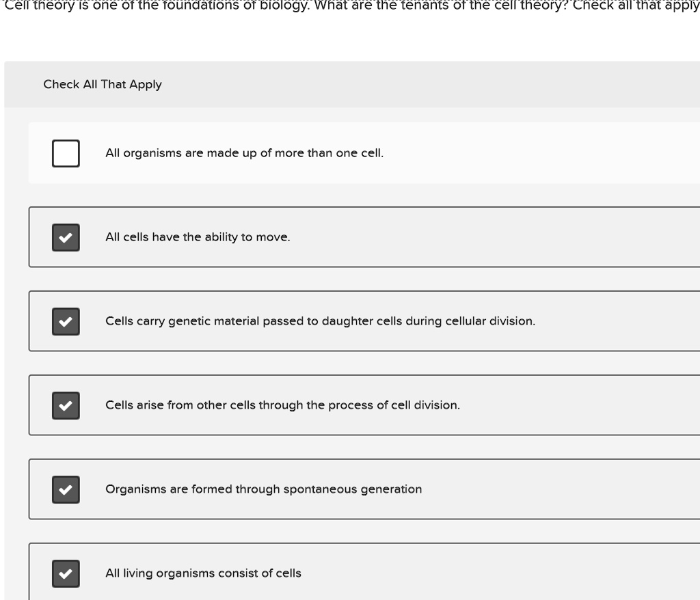The width and height of the screenshot is (700, 600).
Task: Check the 'All organisms are made up of more than one cell' checkbox
Action: point(66,153)
